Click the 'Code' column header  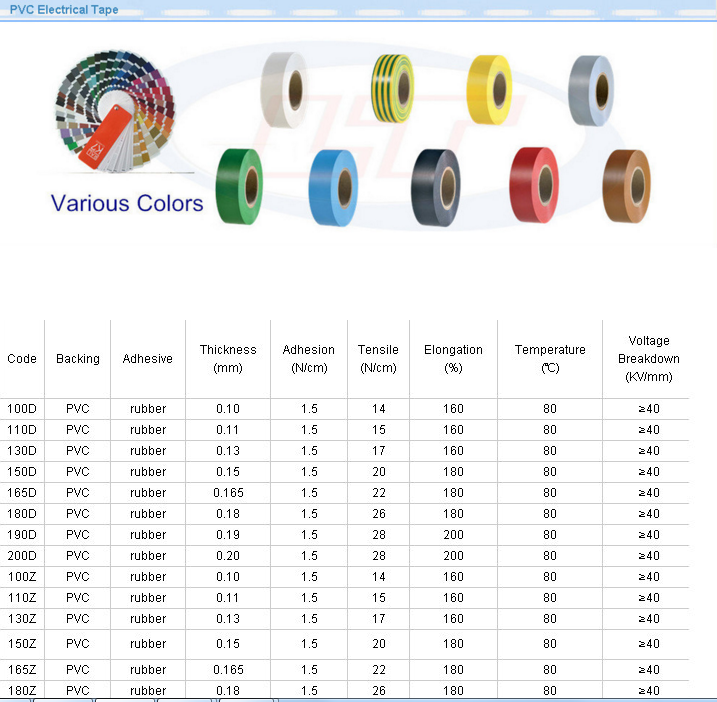22,359
